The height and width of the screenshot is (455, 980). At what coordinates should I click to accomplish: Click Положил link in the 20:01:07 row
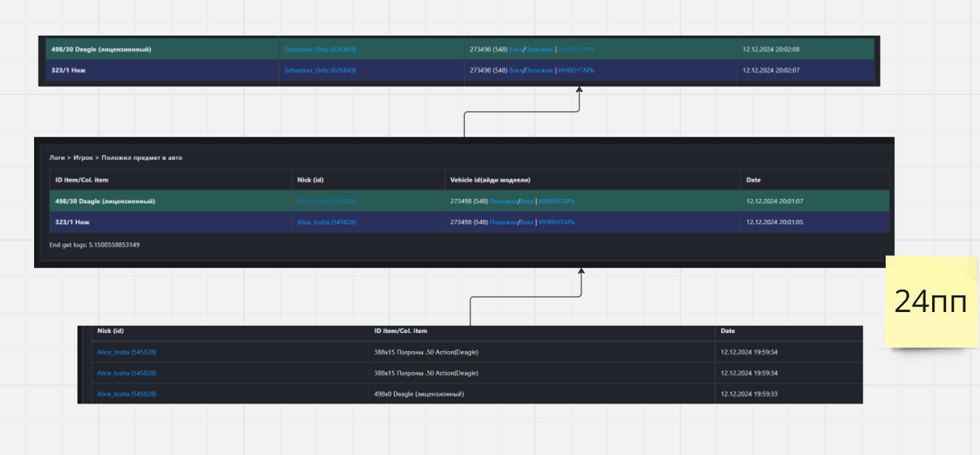click(504, 201)
